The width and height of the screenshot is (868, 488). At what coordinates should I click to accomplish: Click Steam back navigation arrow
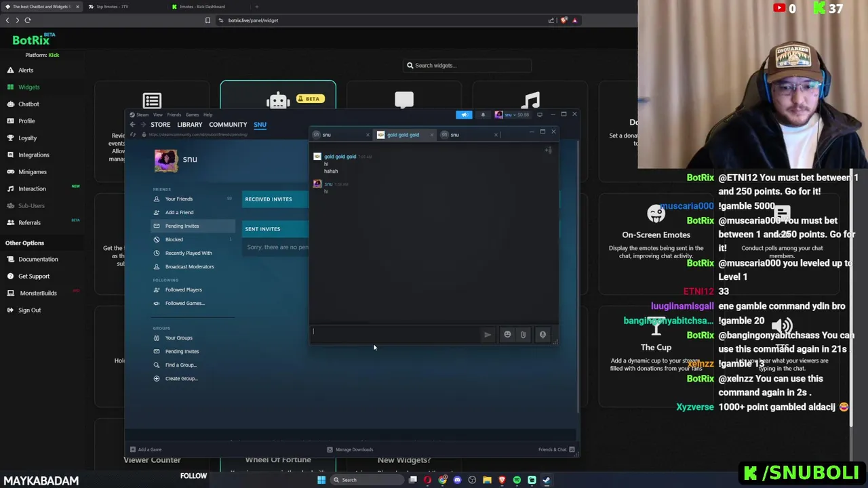132,125
